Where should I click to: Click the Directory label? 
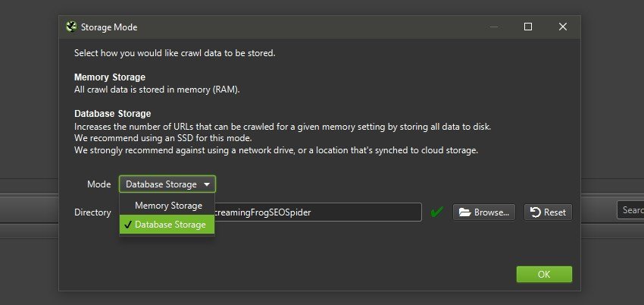[x=92, y=212]
